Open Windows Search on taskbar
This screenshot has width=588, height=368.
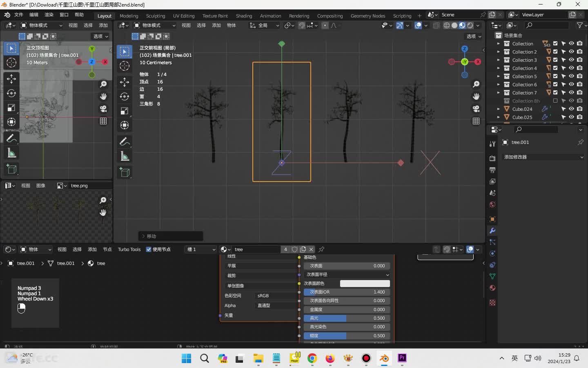pyautogui.click(x=205, y=358)
